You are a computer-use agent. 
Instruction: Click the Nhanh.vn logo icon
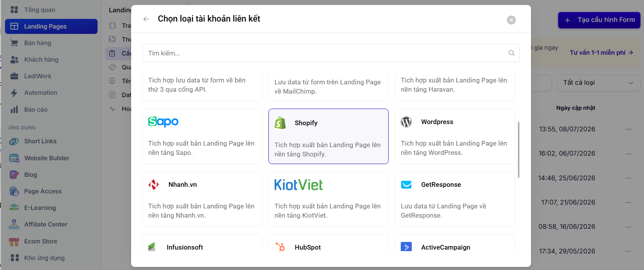pyautogui.click(x=154, y=184)
